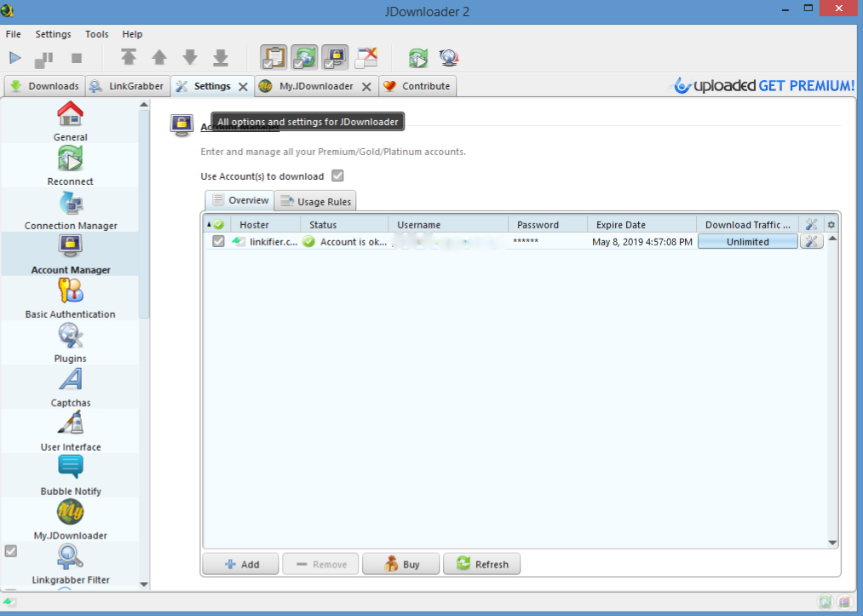This screenshot has height=616, width=863.
Task: Sort by Download Traffic column
Action: 747,225
